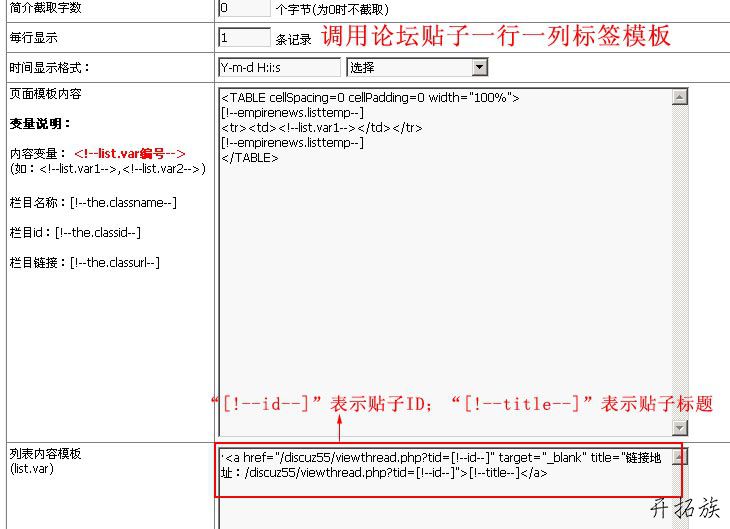The image size is (730, 529).
Task: Click the 页面模板内容 label
Action: pyautogui.click(x=46, y=94)
